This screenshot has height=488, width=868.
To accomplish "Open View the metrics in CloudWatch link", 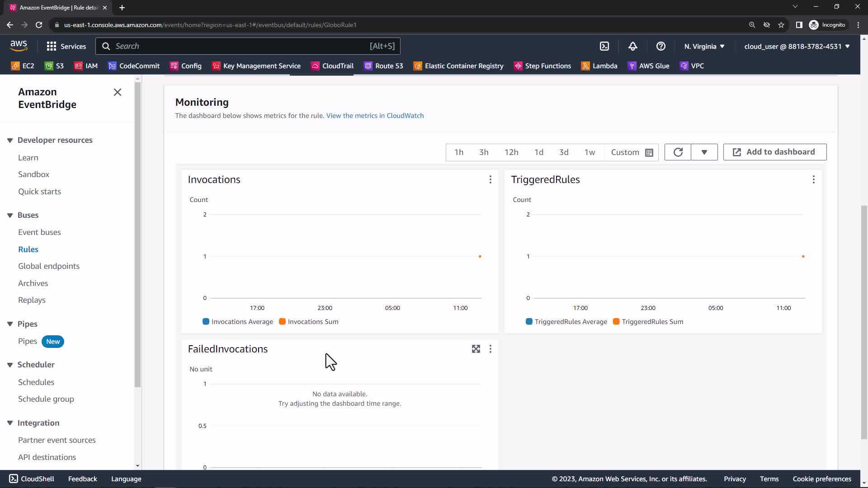I will 375,116.
